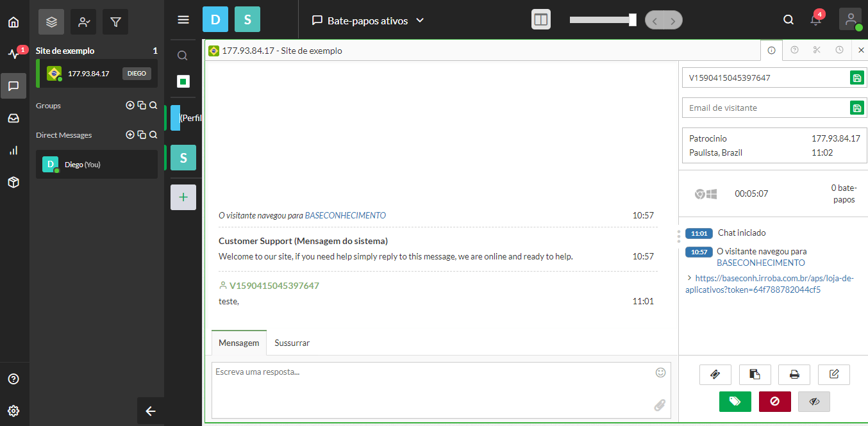This screenshot has width=868, height=426.
Task: Start new Direct Message with plus icon
Action: click(x=130, y=135)
